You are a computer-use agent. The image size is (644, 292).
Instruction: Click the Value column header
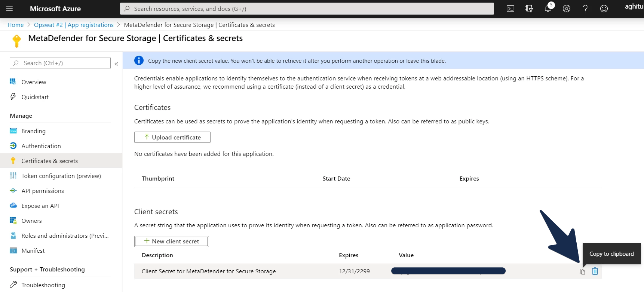point(406,255)
